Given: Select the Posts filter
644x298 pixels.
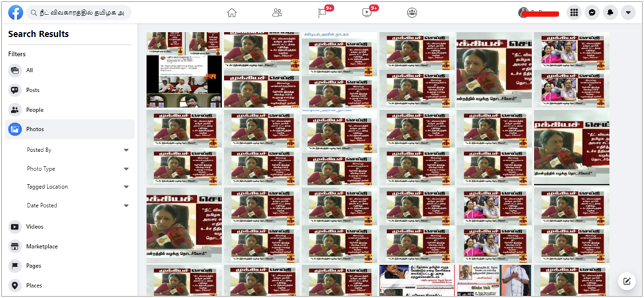Looking at the screenshot, I should point(32,90).
